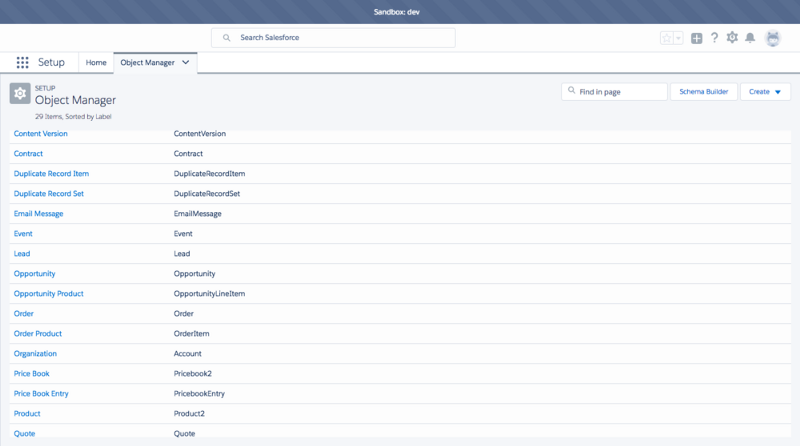Open Schema Builder
800x446 pixels.
tap(704, 92)
